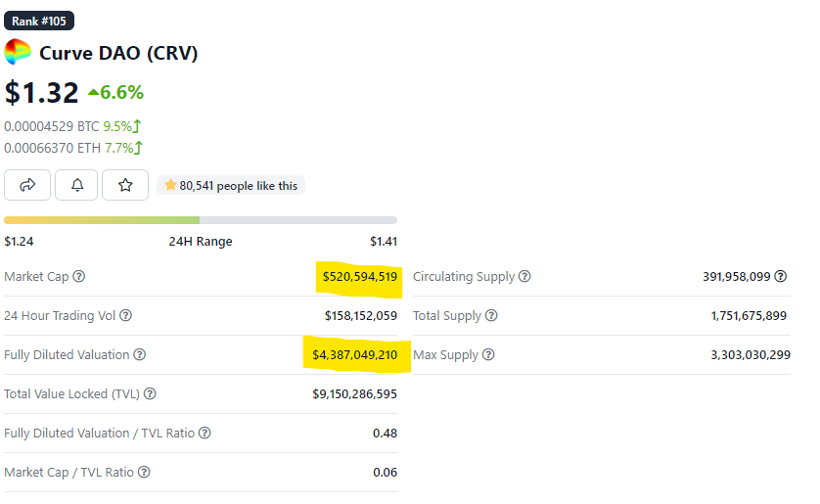
Task: Click the 80,541 people like this badge
Action: coord(231,186)
